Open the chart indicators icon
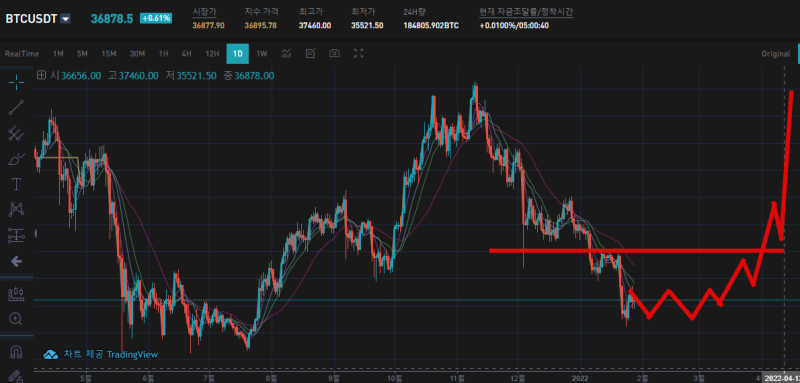This screenshot has height=383, width=800. coord(287,53)
